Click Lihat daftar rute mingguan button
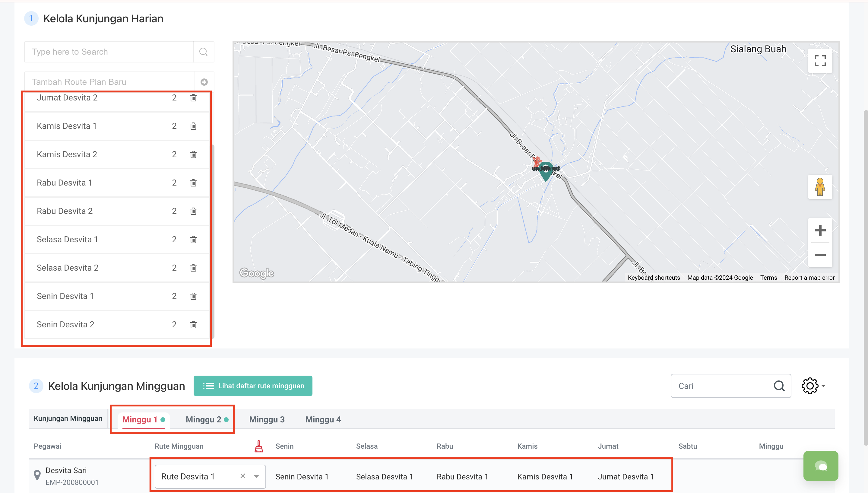The width and height of the screenshot is (868, 493). pos(253,386)
